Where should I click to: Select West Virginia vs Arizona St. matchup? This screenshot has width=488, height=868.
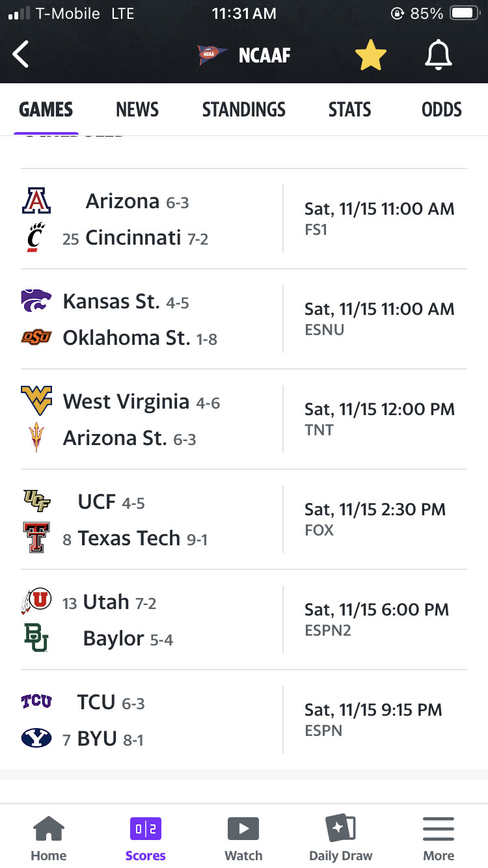pos(244,419)
